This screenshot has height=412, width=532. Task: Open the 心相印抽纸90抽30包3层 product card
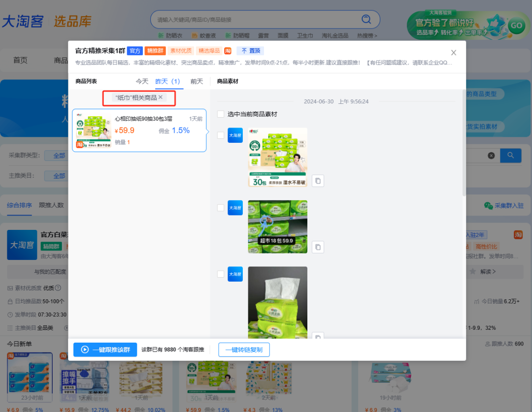point(139,130)
